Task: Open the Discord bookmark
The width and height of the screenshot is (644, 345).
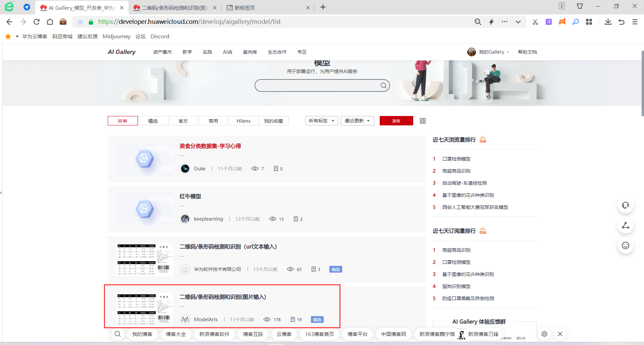Action: (160, 36)
